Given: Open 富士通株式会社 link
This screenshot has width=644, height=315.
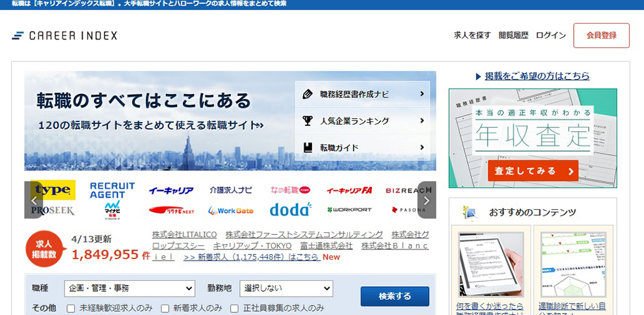Looking at the screenshot, I should tap(327, 245).
